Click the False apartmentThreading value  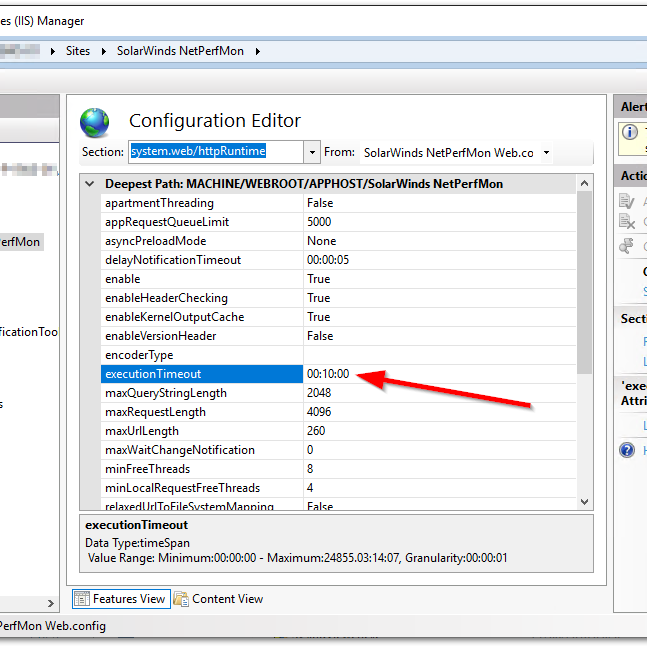click(x=320, y=203)
